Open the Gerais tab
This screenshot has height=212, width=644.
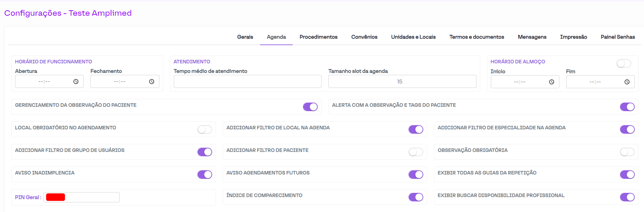pyautogui.click(x=245, y=37)
